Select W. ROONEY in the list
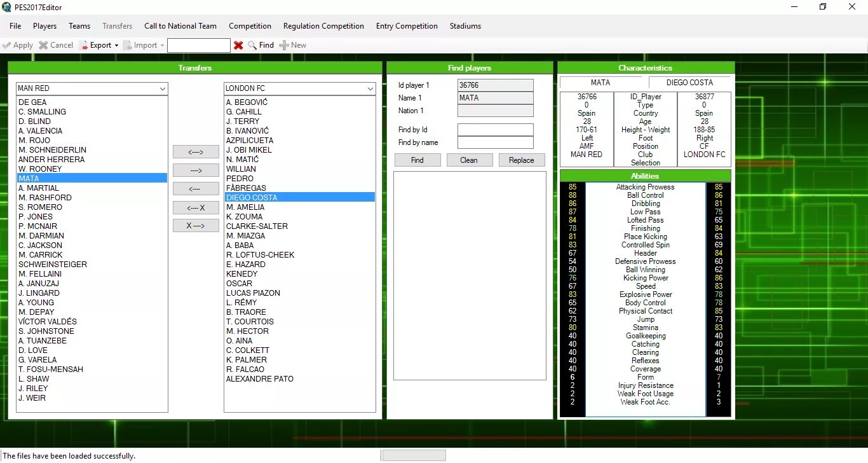 (92, 169)
